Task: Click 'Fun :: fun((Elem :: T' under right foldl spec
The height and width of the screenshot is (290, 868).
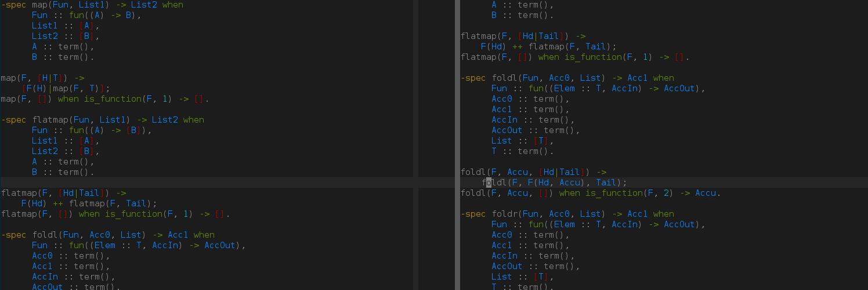Action: click(x=598, y=88)
